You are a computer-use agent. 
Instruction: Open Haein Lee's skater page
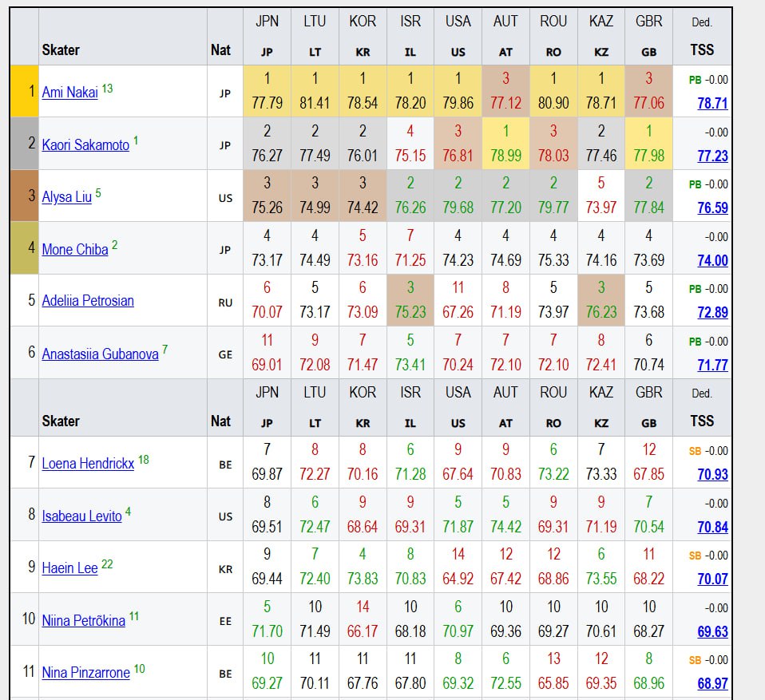click(69, 568)
